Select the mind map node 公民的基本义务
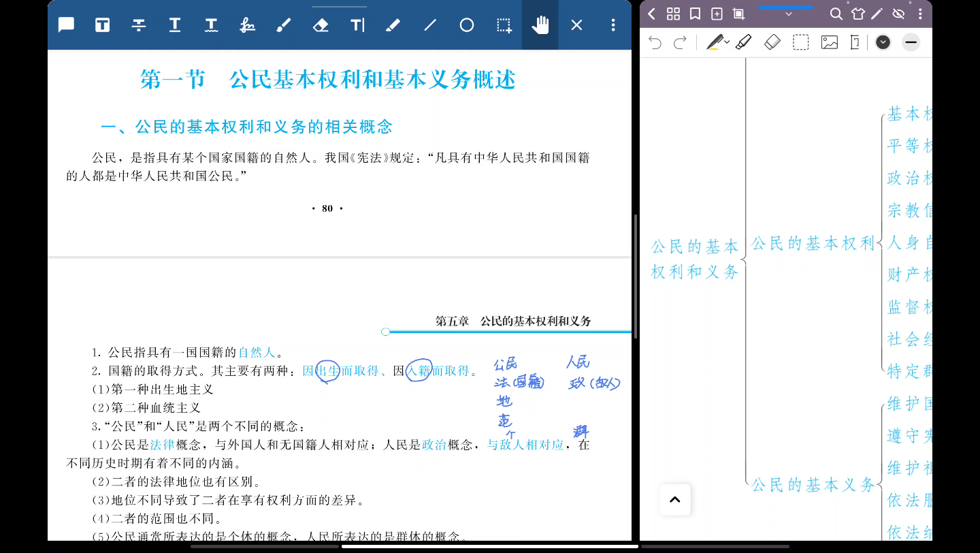 813,485
